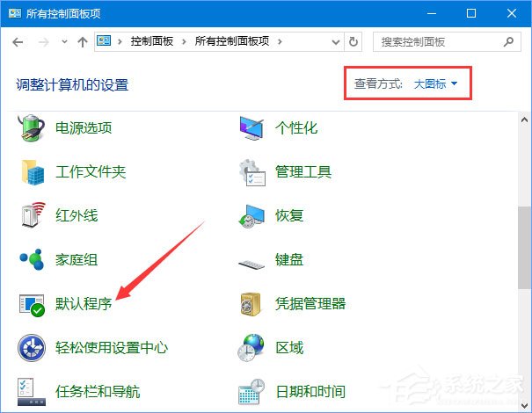
Task: Open the 管理工具 administrative tools icon
Action: pyautogui.click(x=253, y=172)
